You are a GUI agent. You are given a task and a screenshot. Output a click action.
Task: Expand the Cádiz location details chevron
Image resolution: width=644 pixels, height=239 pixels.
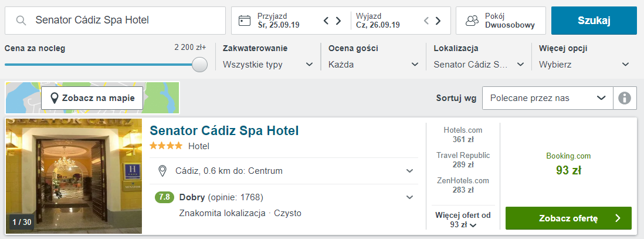click(409, 171)
